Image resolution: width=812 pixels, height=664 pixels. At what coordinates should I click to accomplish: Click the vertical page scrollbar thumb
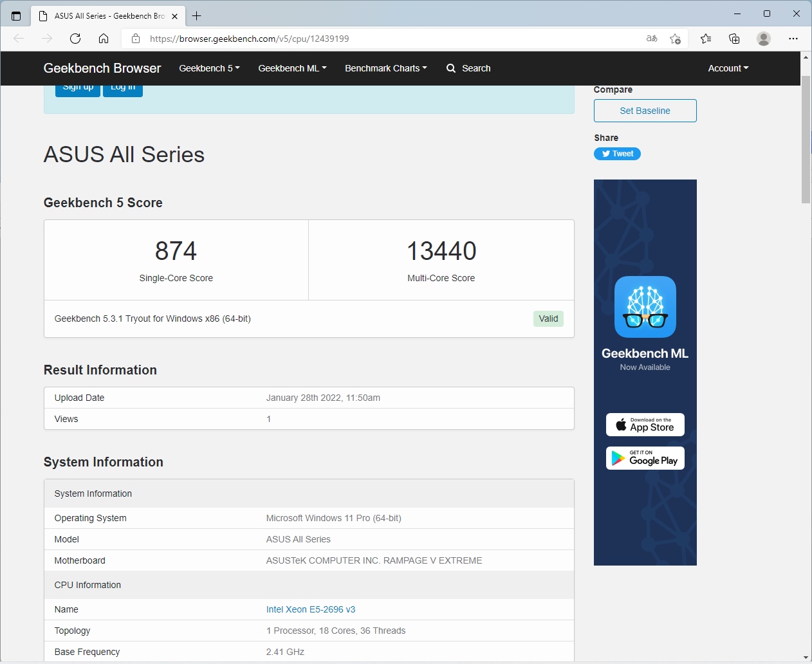(806, 139)
